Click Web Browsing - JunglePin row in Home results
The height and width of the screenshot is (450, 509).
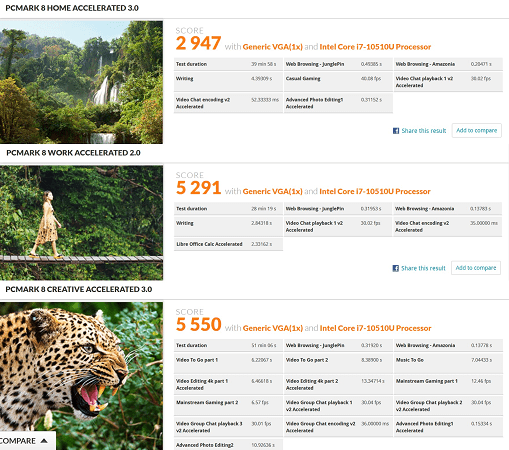pyautogui.click(x=338, y=64)
